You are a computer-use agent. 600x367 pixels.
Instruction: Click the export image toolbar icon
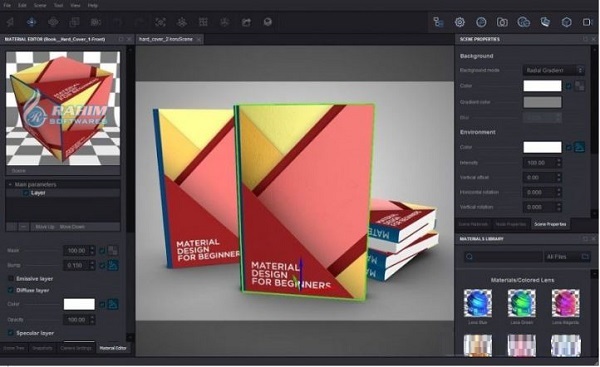[x=246, y=22]
